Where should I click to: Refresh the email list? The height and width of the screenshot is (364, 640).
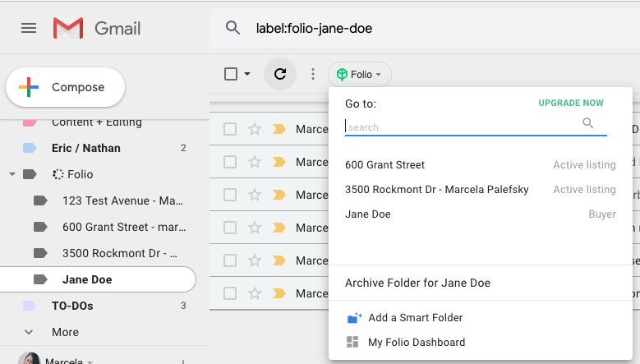click(280, 74)
